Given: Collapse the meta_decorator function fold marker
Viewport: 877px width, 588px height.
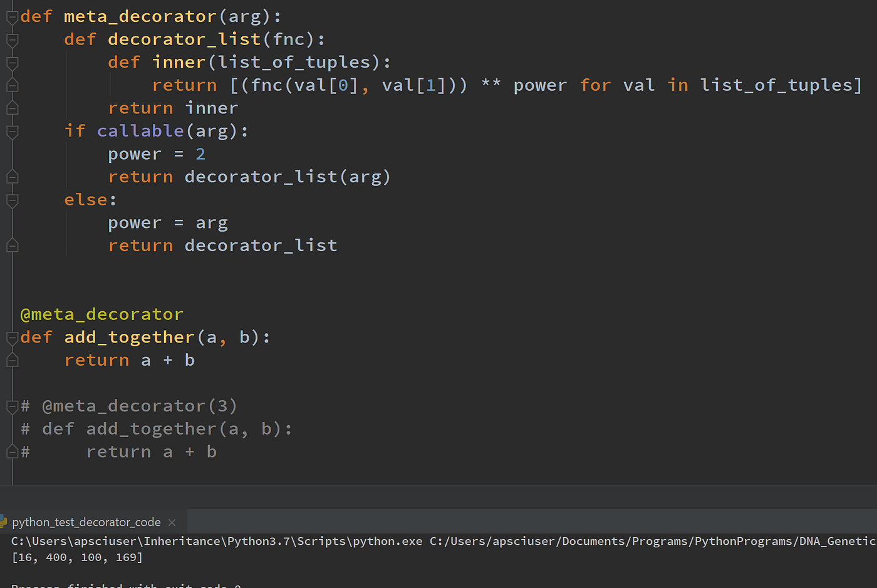Looking at the screenshot, I should (12, 16).
